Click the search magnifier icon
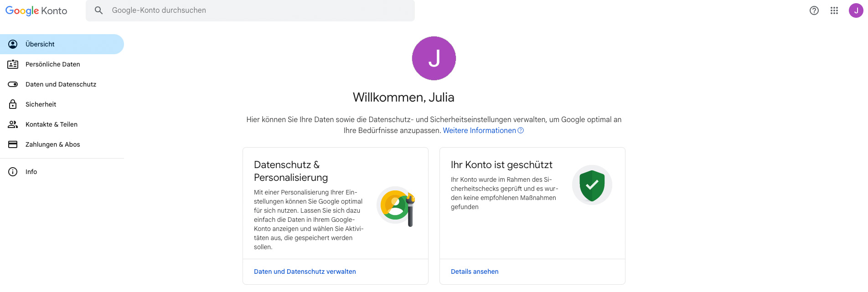This screenshot has height=292, width=868. point(98,10)
